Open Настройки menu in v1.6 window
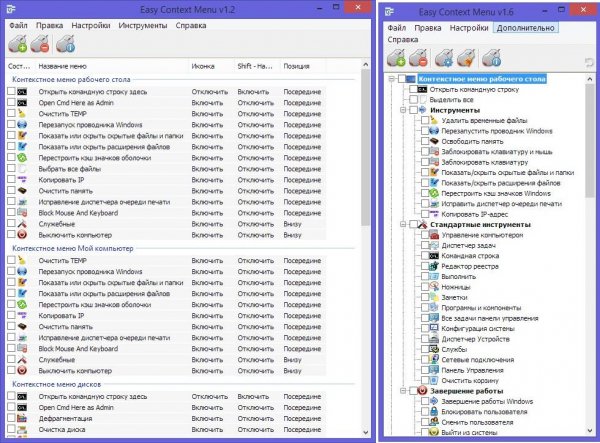This screenshot has width=600, height=443. (469, 28)
